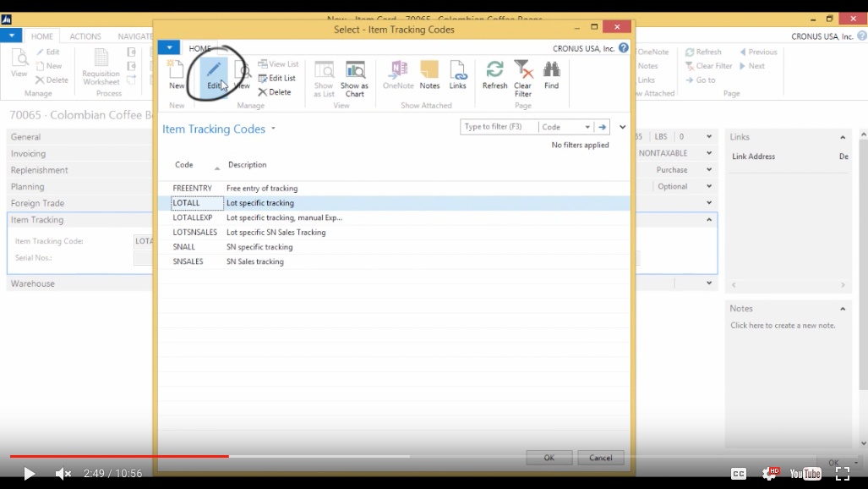This screenshot has height=489, width=868.
Task: Click View magnifier icon in dialog ribbon
Action: [242, 74]
